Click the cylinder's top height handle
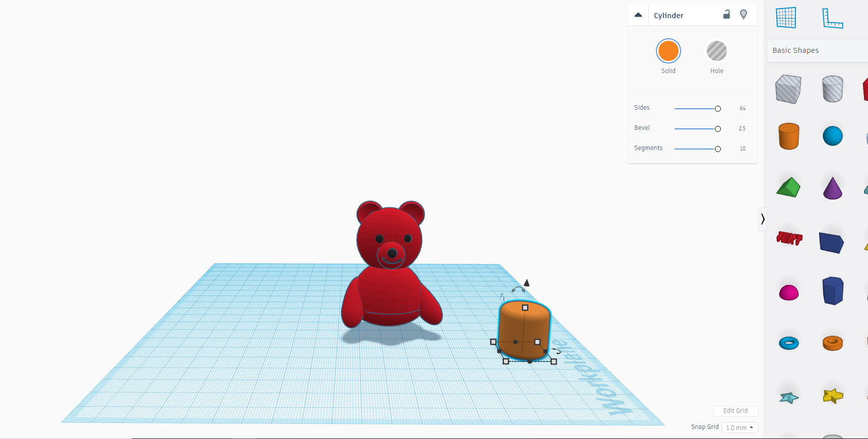 point(525,308)
